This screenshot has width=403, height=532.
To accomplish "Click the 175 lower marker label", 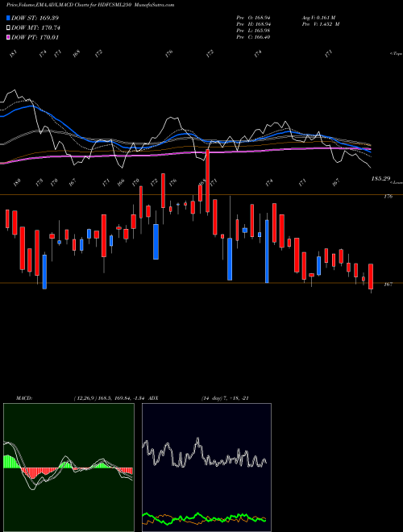I will tap(39, 182).
